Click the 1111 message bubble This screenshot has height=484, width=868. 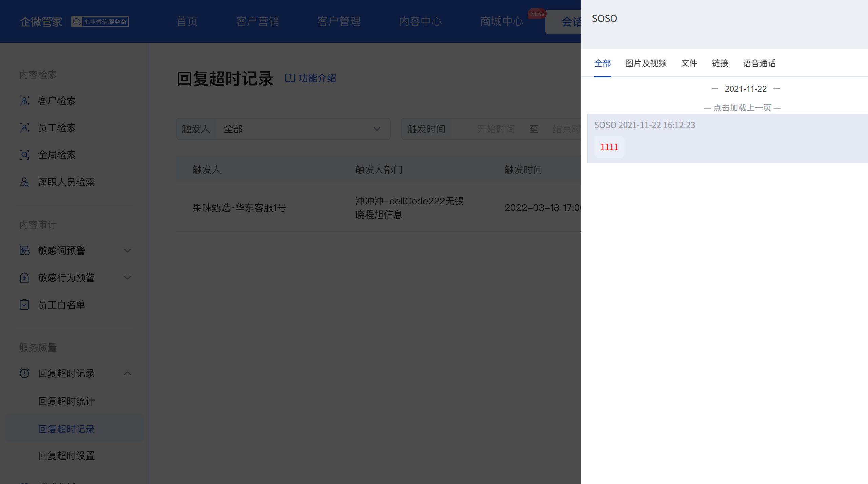(x=609, y=147)
